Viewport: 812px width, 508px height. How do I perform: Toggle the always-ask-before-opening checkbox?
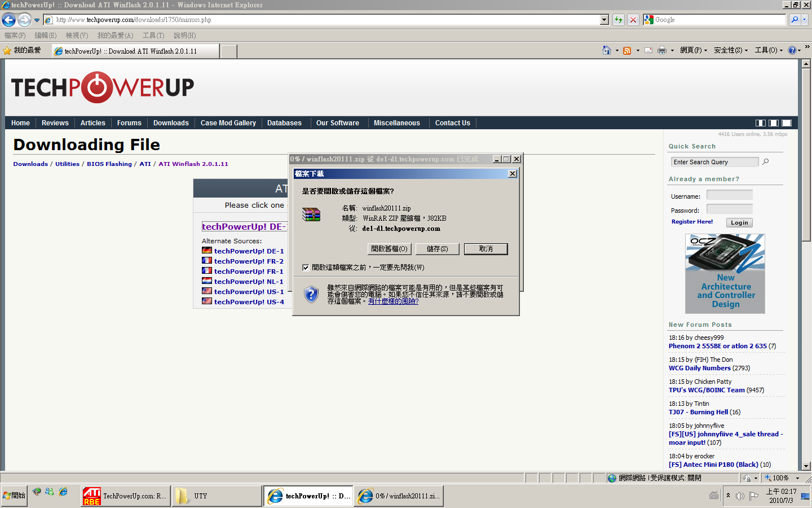click(306, 268)
